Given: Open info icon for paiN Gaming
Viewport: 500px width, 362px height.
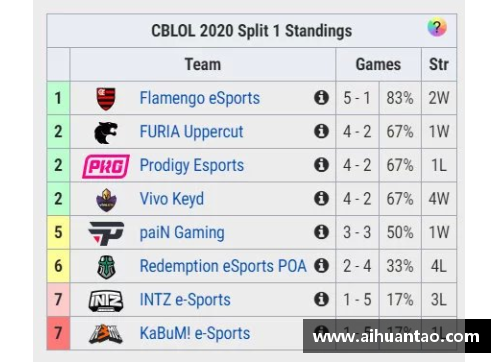Looking at the screenshot, I should [x=321, y=232].
